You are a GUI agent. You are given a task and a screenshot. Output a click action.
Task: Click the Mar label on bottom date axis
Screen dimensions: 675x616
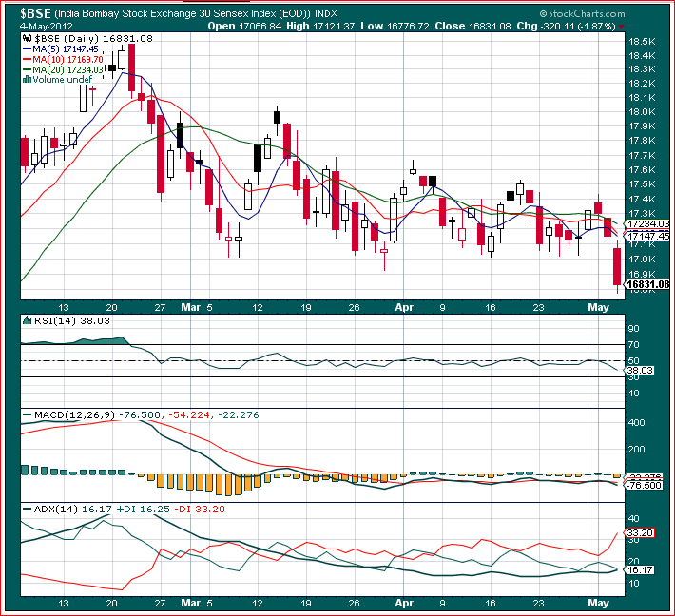click(191, 603)
